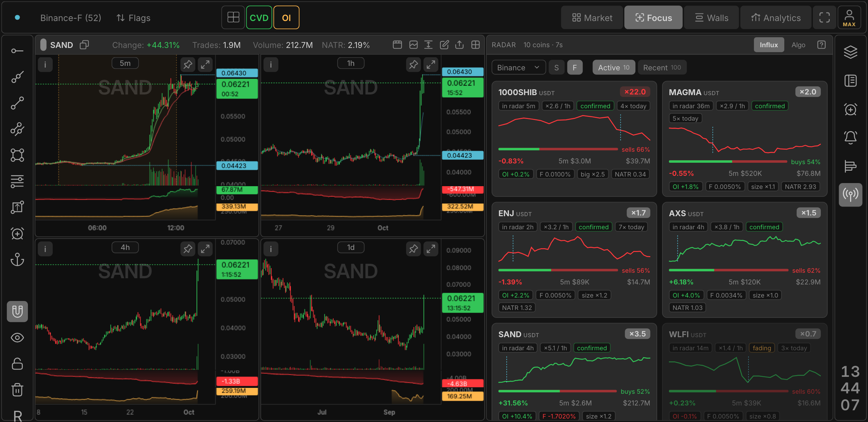868x422 pixels.
Task: Toggle drawings visibility eye icon
Action: click(x=17, y=338)
